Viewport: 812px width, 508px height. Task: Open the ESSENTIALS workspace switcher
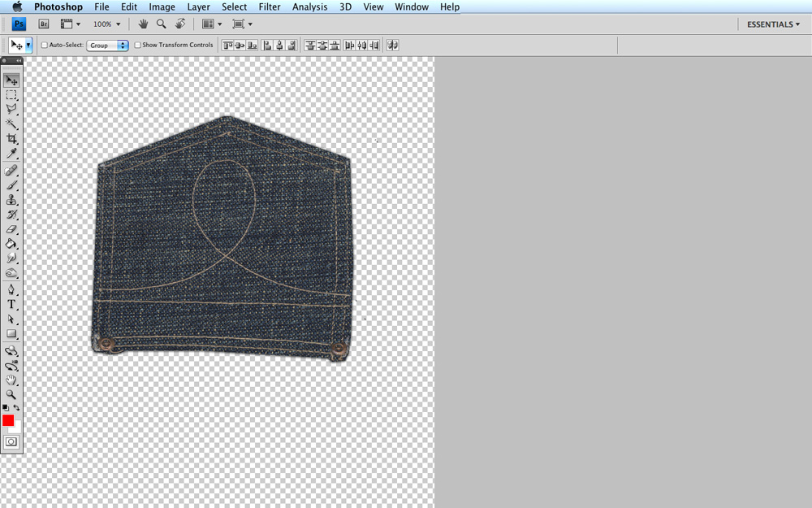coord(770,24)
